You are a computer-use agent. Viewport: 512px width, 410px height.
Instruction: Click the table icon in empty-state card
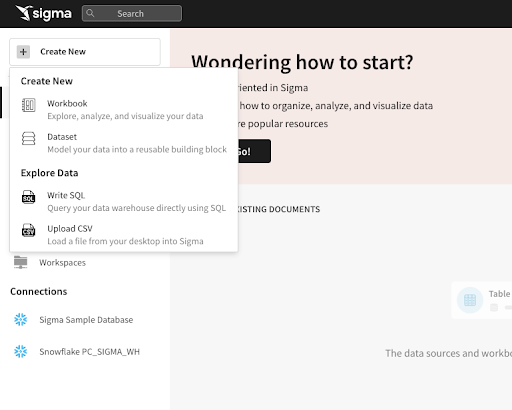pyautogui.click(x=470, y=300)
